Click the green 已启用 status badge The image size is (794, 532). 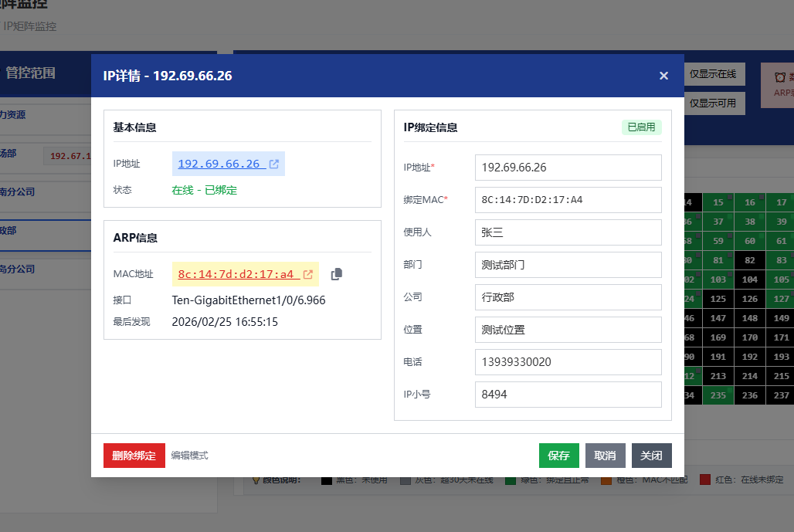click(x=642, y=127)
